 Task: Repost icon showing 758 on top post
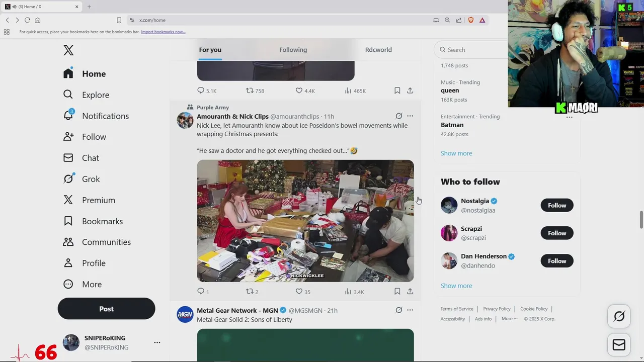250,90
